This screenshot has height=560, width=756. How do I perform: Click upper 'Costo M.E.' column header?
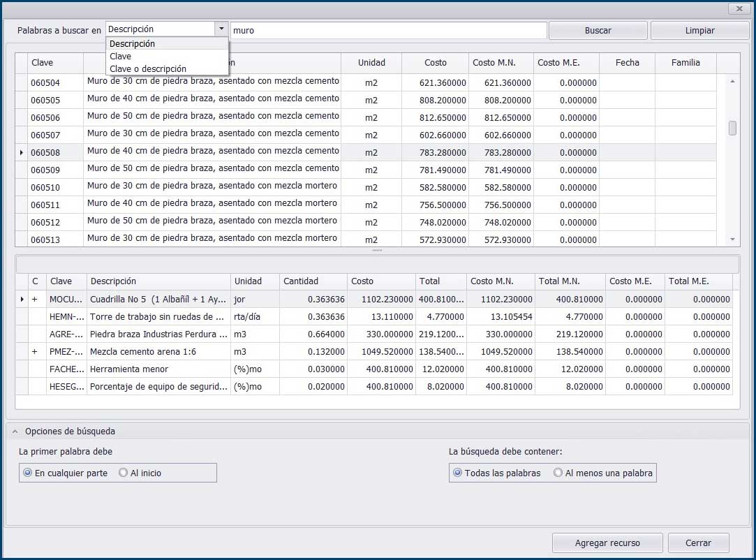click(x=566, y=63)
